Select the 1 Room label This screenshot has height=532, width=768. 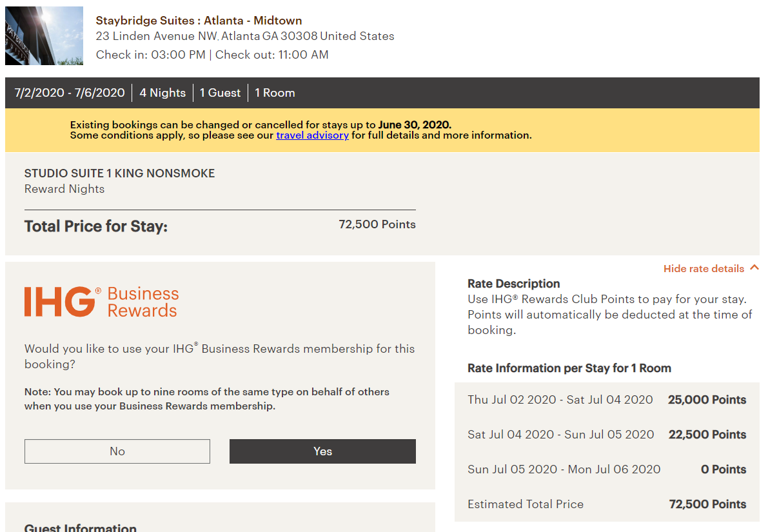tap(275, 93)
